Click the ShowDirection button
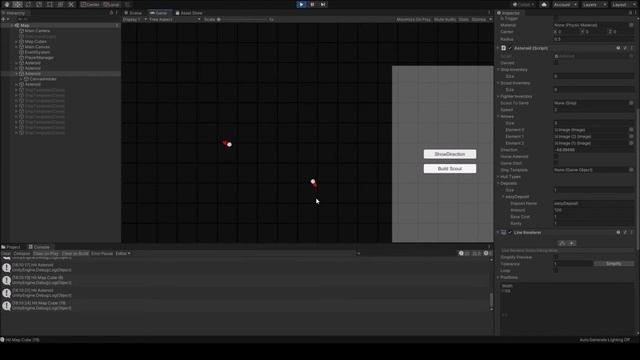This screenshot has width=640, height=360. tap(450, 154)
